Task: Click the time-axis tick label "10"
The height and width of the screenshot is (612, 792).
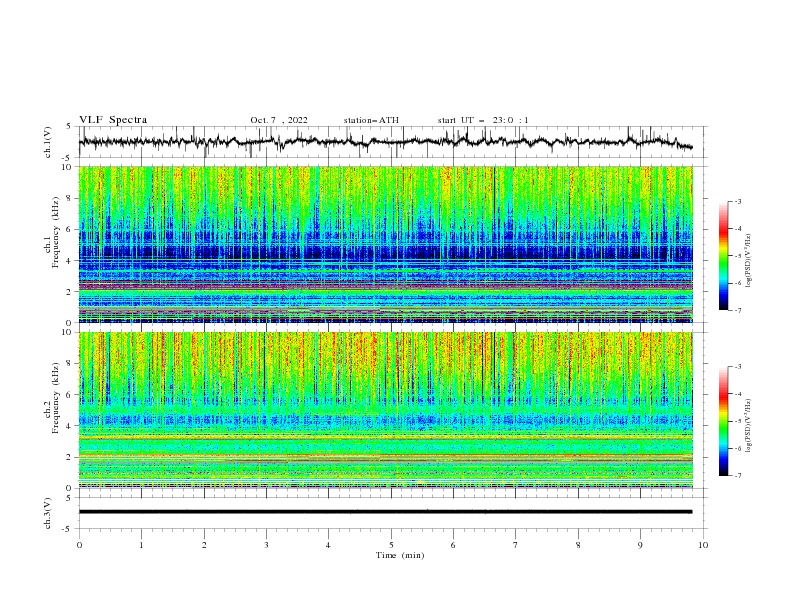Action: [703, 545]
